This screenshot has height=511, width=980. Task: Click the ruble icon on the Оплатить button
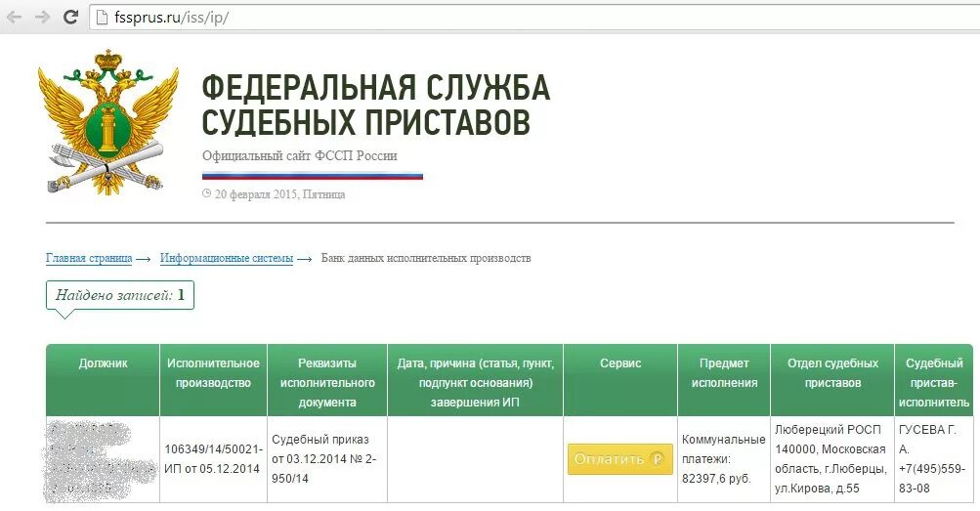click(x=657, y=459)
